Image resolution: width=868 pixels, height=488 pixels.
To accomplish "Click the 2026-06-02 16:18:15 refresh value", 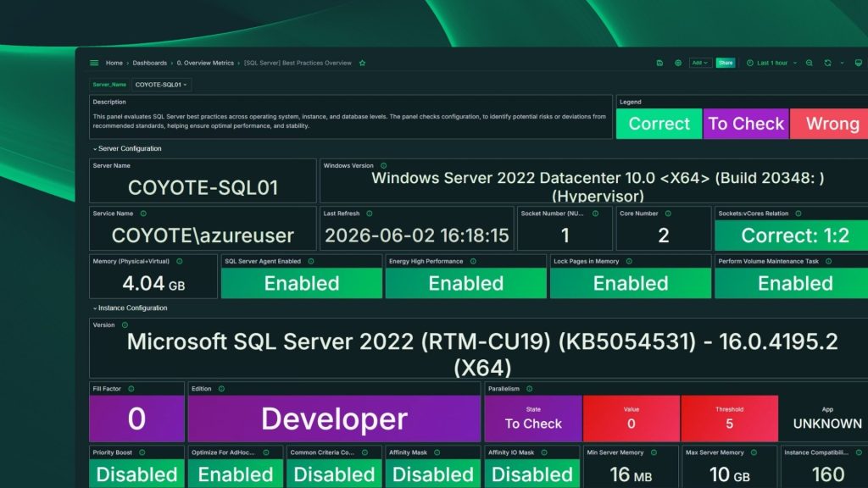I will click(x=417, y=236).
